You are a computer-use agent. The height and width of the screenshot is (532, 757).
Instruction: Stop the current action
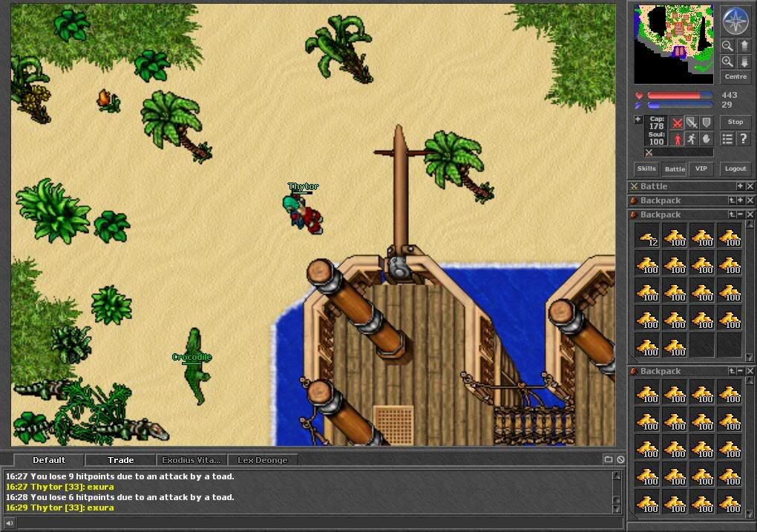[735, 122]
